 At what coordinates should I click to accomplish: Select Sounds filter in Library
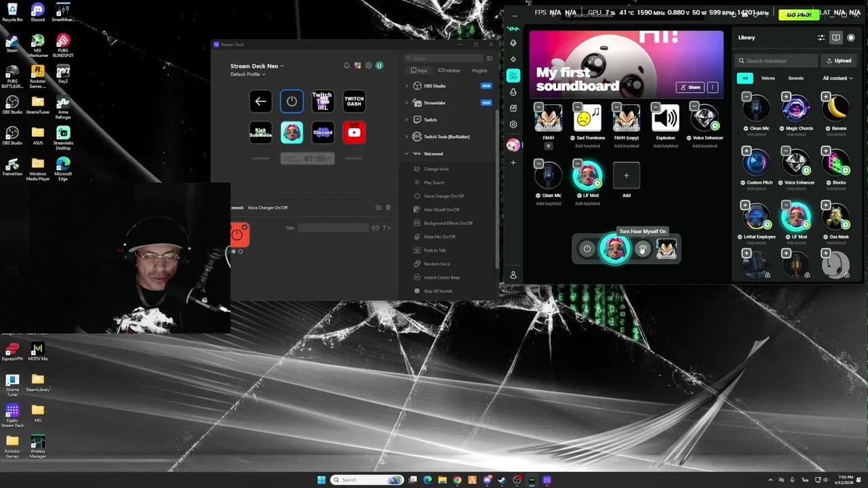[x=795, y=78]
